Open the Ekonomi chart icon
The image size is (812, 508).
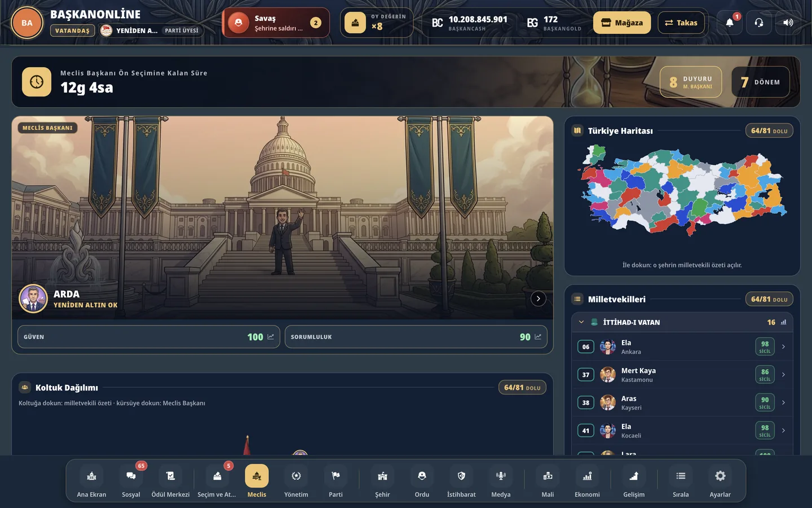587,476
